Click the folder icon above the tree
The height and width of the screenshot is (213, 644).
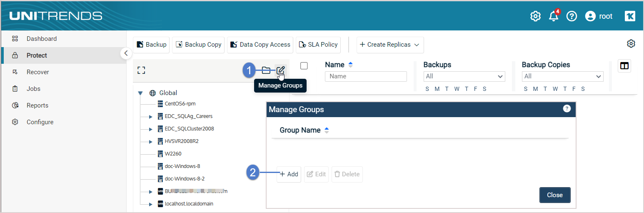coord(266,70)
